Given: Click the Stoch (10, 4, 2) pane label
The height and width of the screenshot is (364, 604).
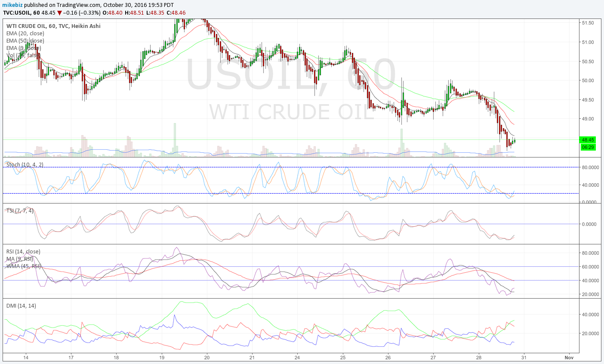Looking at the screenshot, I should click(x=25, y=164).
